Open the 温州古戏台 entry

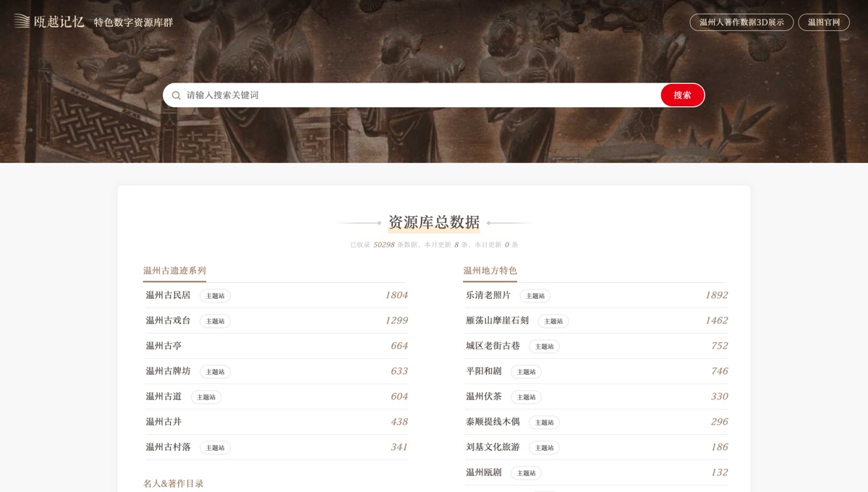[168, 321]
